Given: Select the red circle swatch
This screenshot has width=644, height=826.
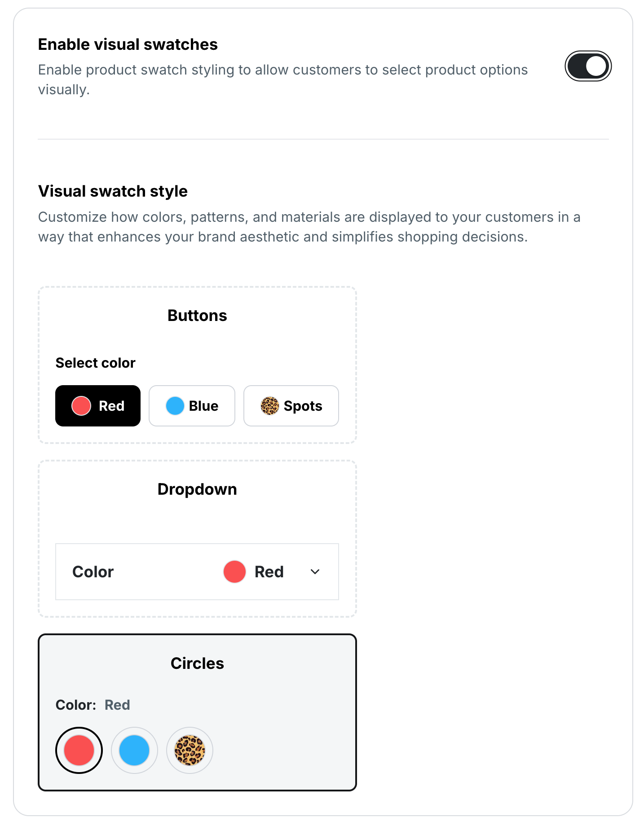Looking at the screenshot, I should coord(79,750).
